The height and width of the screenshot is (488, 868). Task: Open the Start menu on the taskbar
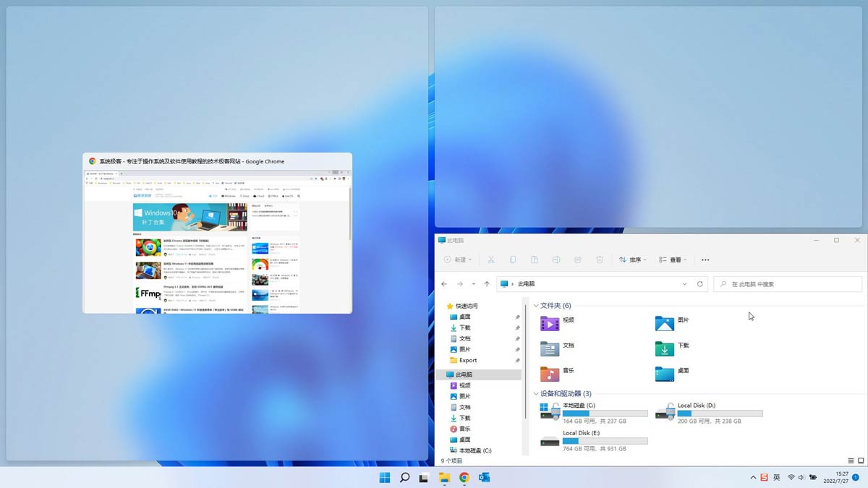click(x=385, y=478)
